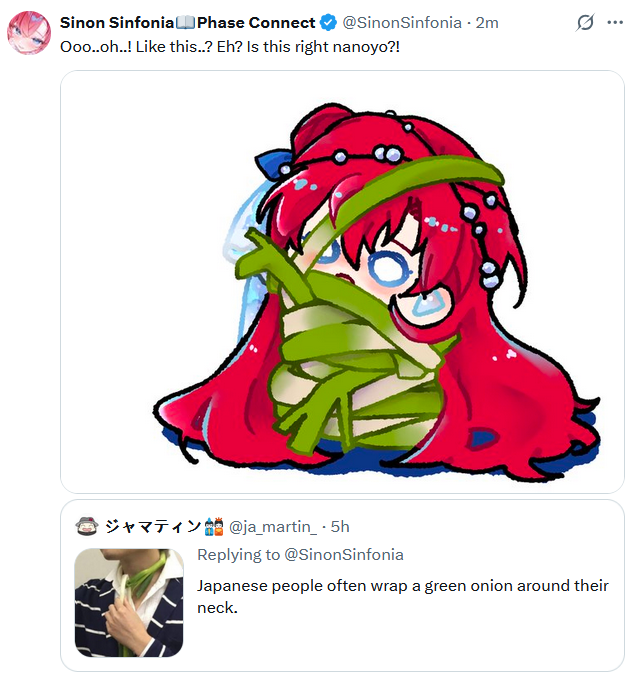Click the ジャマティン small avatar icon
The height and width of the screenshot is (679, 625).
[x=87, y=526]
